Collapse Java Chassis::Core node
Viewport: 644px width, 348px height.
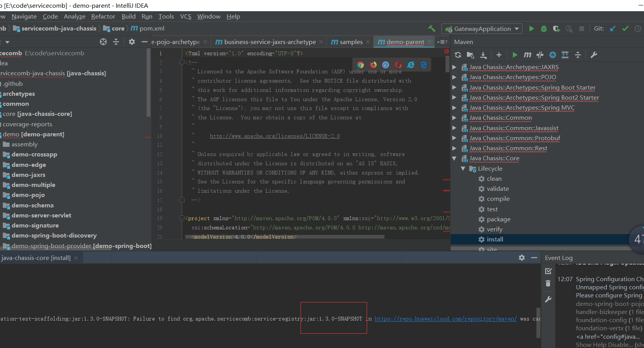454,158
